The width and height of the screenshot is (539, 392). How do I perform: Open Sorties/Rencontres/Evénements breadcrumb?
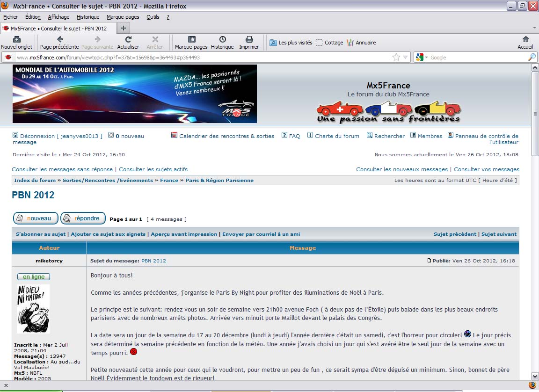tap(108, 181)
